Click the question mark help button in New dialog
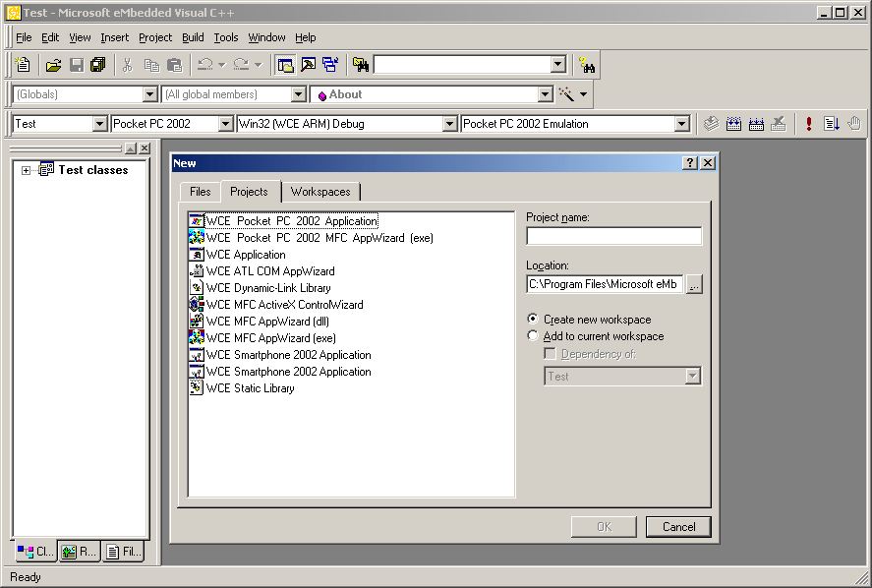The width and height of the screenshot is (872, 588). click(689, 163)
